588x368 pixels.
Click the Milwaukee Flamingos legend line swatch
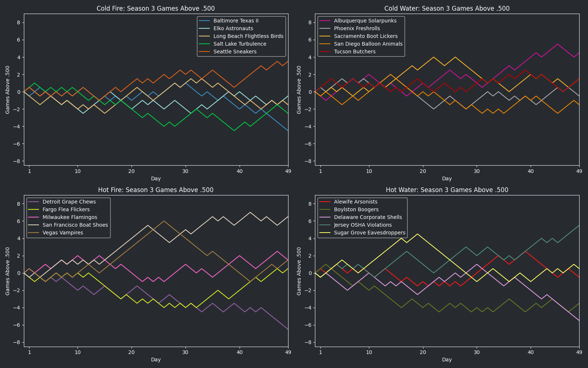coord(34,217)
